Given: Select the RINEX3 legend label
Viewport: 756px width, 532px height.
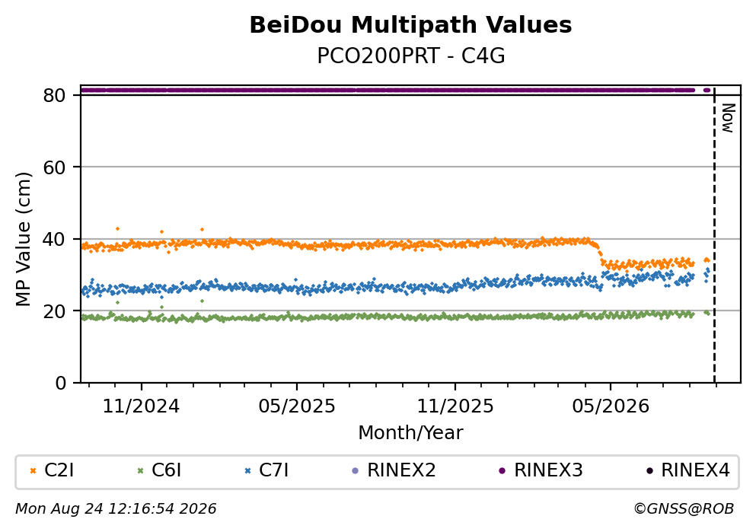Looking at the screenshot, I should tap(548, 470).
